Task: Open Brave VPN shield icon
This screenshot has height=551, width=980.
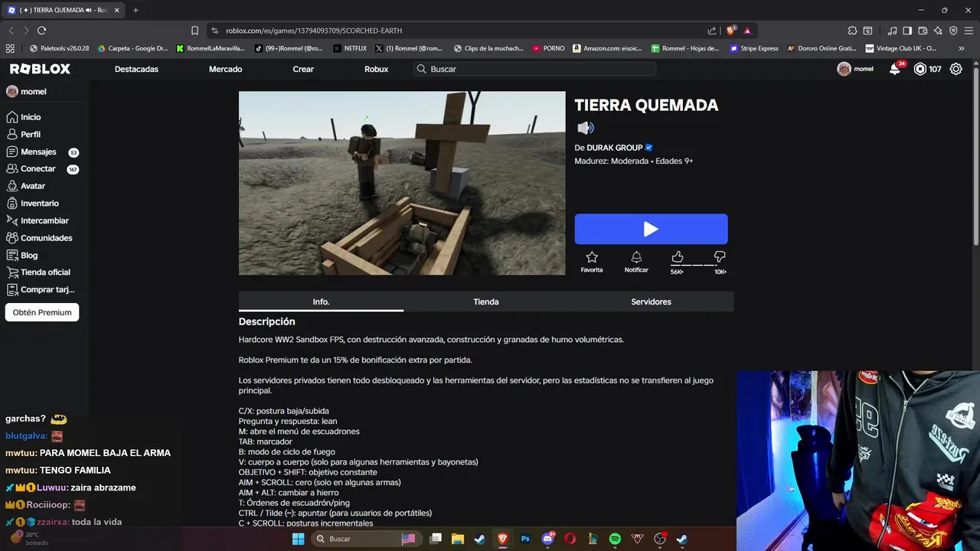Action: (x=953, y=31)
